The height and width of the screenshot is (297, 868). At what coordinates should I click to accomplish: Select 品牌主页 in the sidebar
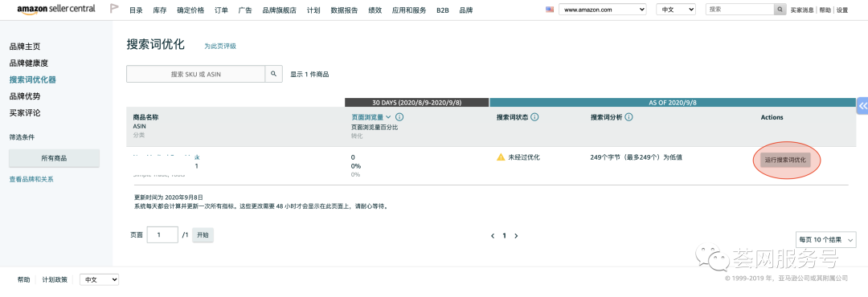tap(25, 47)
